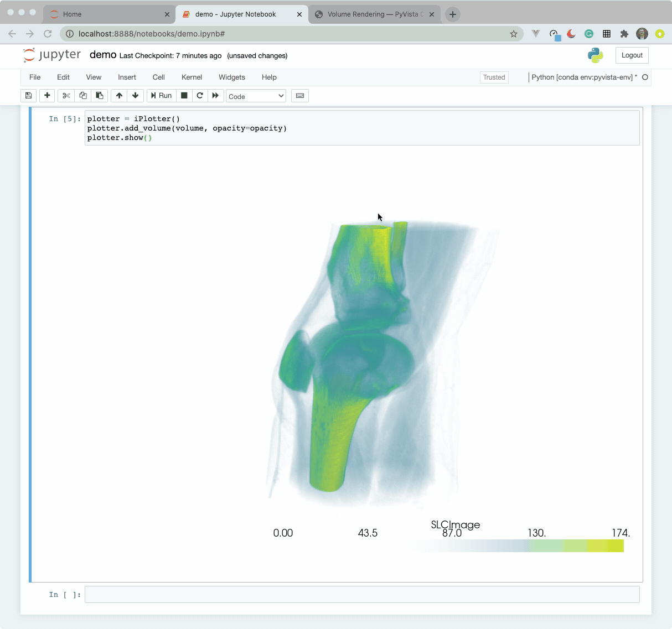Viewport: 672px width, 629px height.
Task: Click the empty code cell input
Action: point(362,594)
